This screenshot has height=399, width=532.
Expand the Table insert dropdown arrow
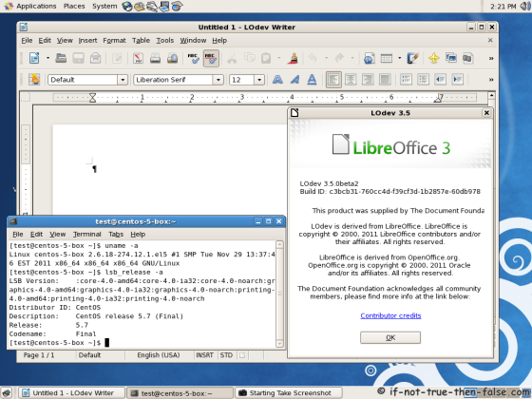coord(400,58)
